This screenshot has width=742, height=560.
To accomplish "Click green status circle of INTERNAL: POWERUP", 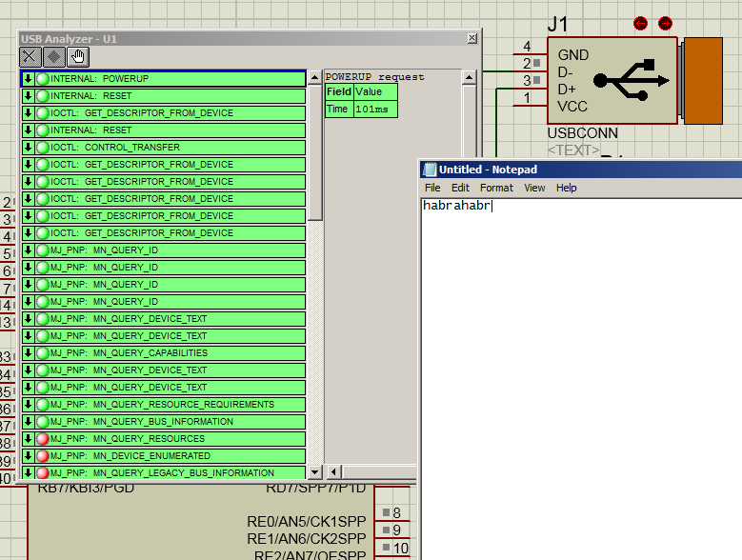I will 43,79.
